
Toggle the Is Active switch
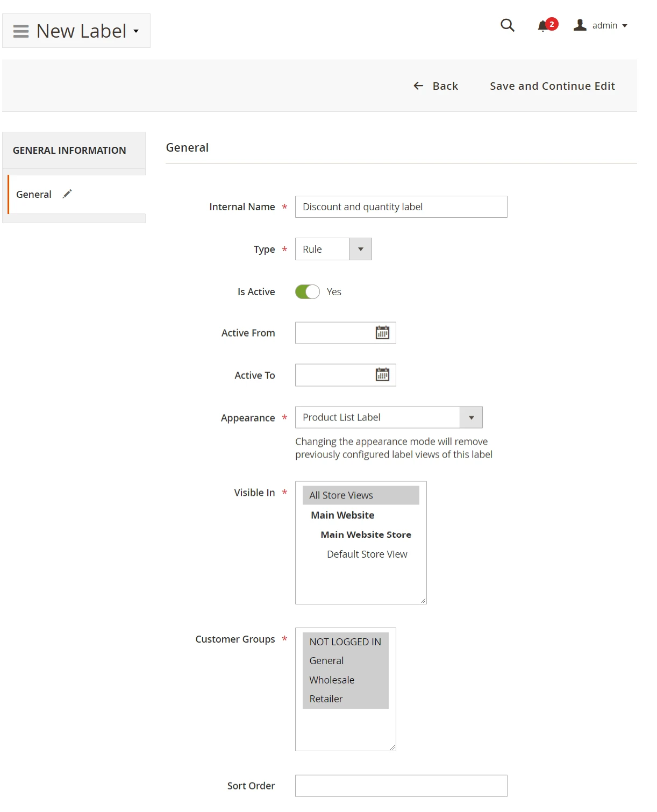(308, 291)
